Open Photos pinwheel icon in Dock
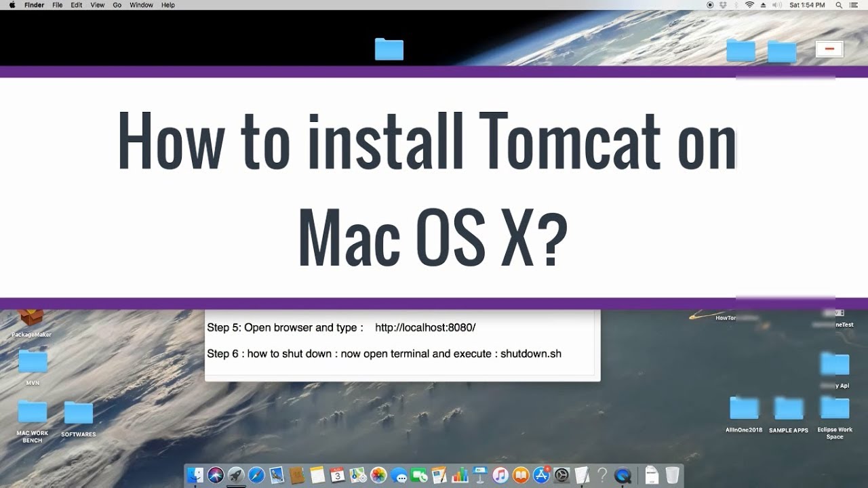Viewport: 868px width, 488px height. 378,475
